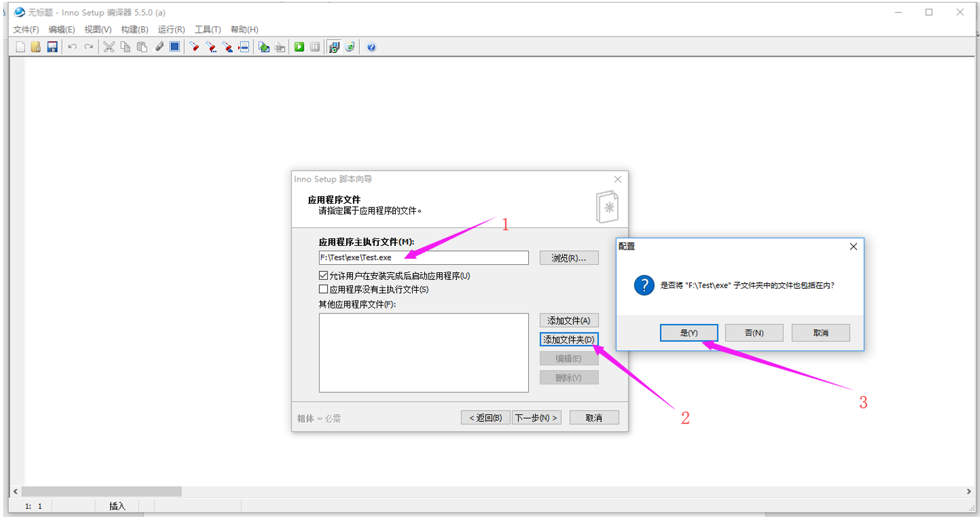The width and height of the screenshot is (980, 517).
Task: Click inside the 其他应用程序文件 list box
Action: click(424, 352)
